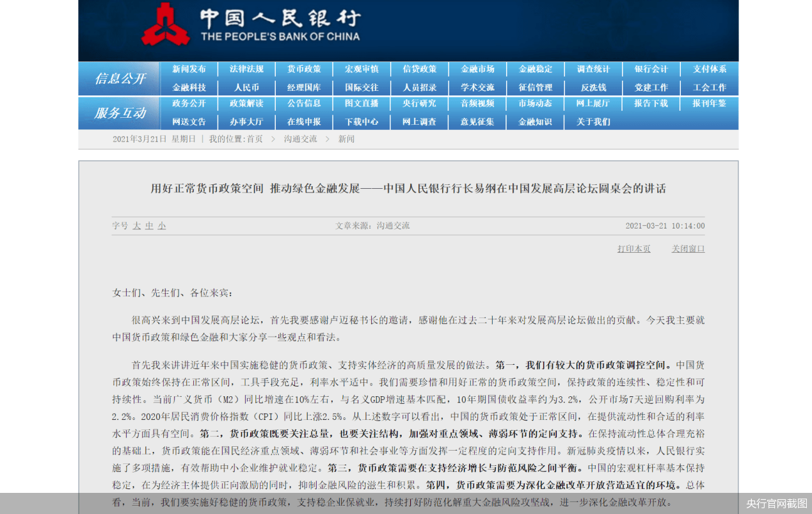Open 政务公开 in service menu

[x=189, y=103]
